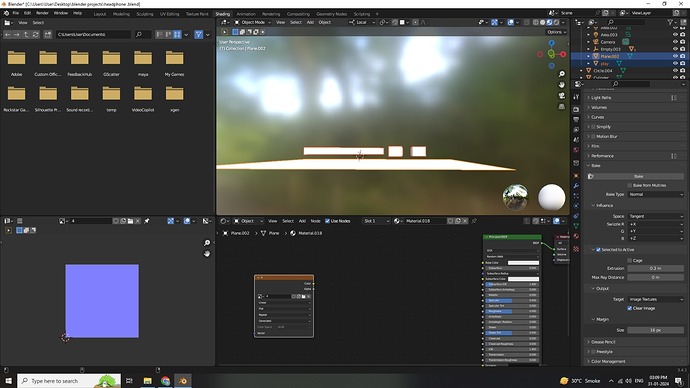The width and height of the screenshot is (690, 388).
Task: Adjust the Margin Size field
Action: (x=656, y=330)
